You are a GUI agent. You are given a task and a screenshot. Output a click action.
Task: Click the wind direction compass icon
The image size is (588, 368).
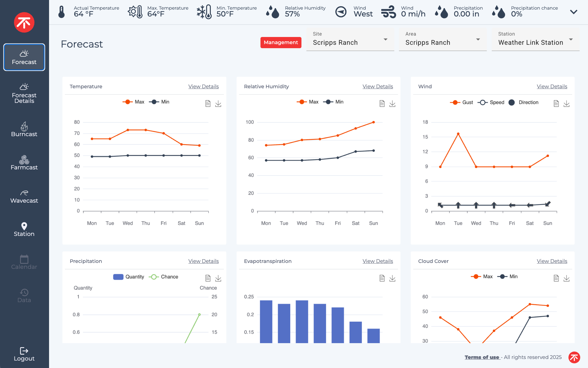click(x=341, y=12)
